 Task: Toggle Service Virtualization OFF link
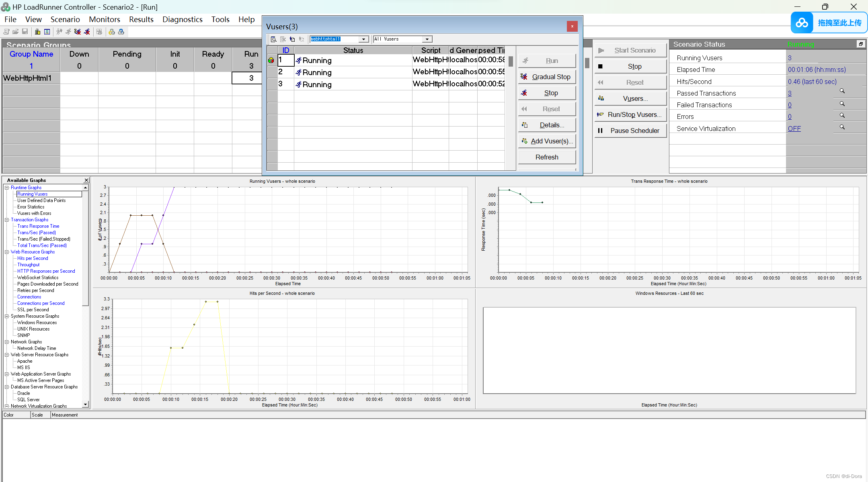click(794, 129)
